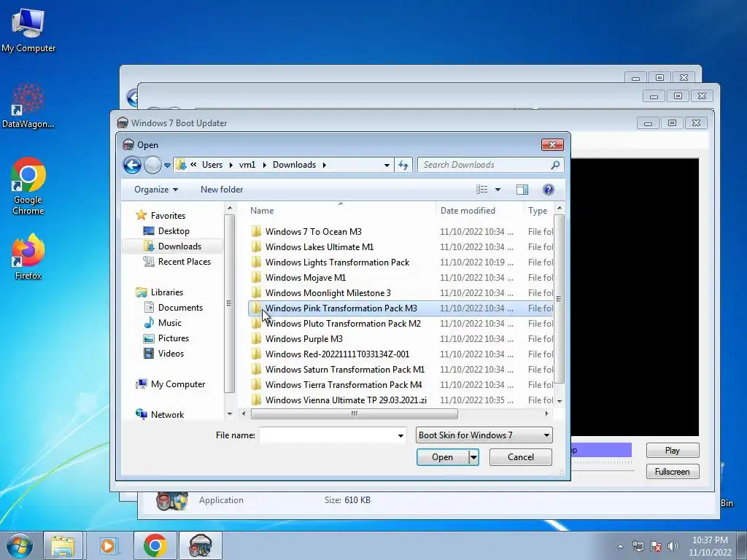Image resolution: width=747 pixels, height=560 pixels.
Task: Click the navigation pane scrollbar
Action: coord(229,303)
